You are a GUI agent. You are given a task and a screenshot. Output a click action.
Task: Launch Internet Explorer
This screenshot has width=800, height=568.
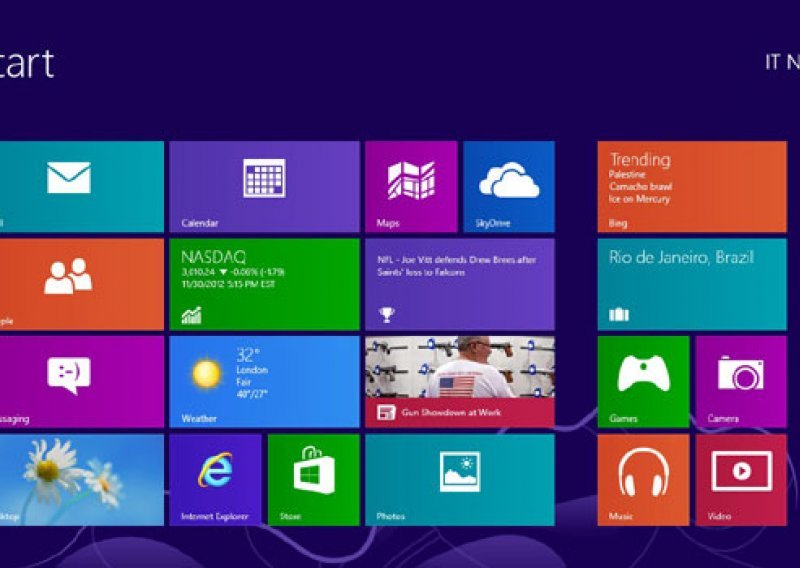click(x=215, y=480)
